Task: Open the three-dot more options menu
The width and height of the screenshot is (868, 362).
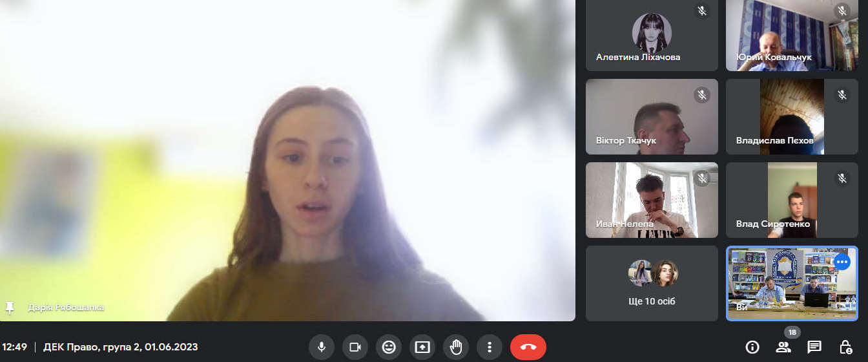Action: click(490, 347)
